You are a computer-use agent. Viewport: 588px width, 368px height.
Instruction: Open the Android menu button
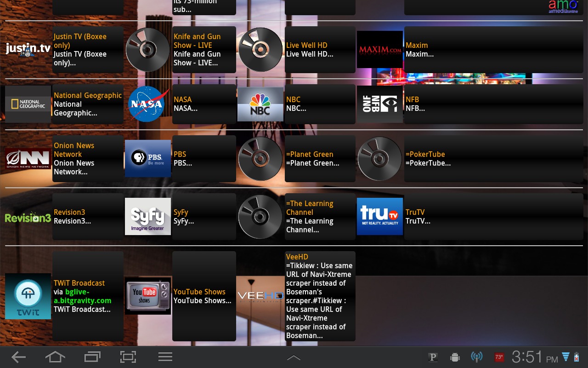pyautogui.click(x=165, y=357)
